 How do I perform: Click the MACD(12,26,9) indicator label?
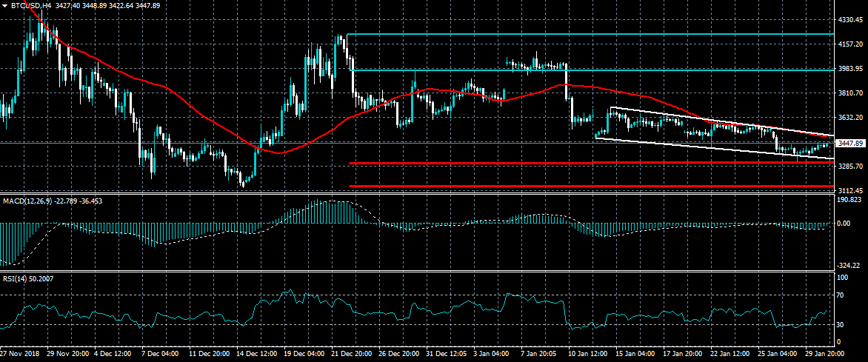[x=27, y=201]
